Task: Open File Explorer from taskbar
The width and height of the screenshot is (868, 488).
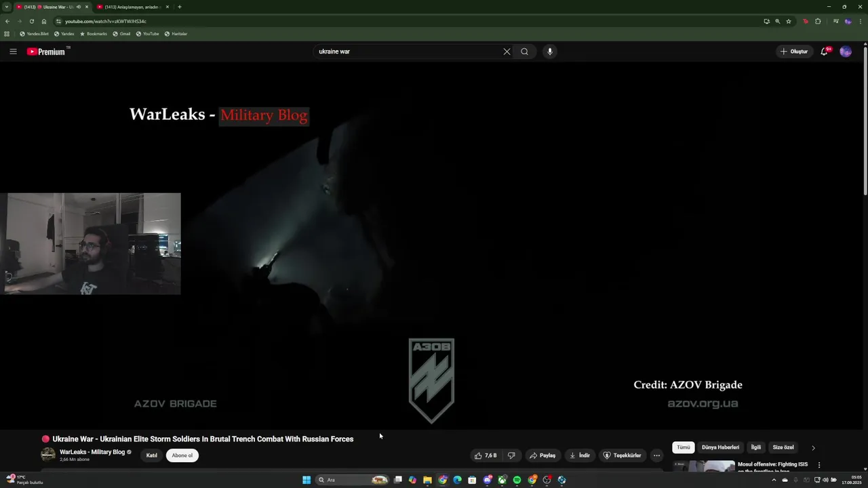Action: point(427,480)
